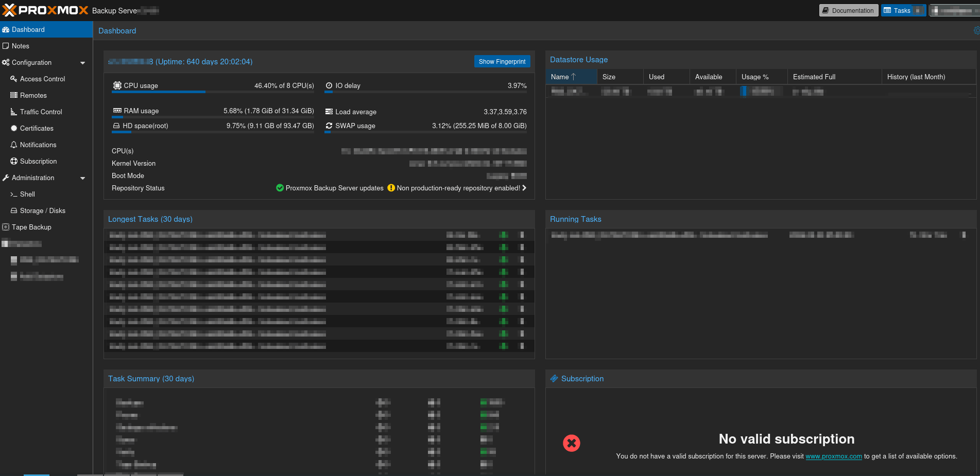Open Notes in the sidebar
The width and height of the screenshot is (980, 476).
pyautogui.click(x=46, y=46)
